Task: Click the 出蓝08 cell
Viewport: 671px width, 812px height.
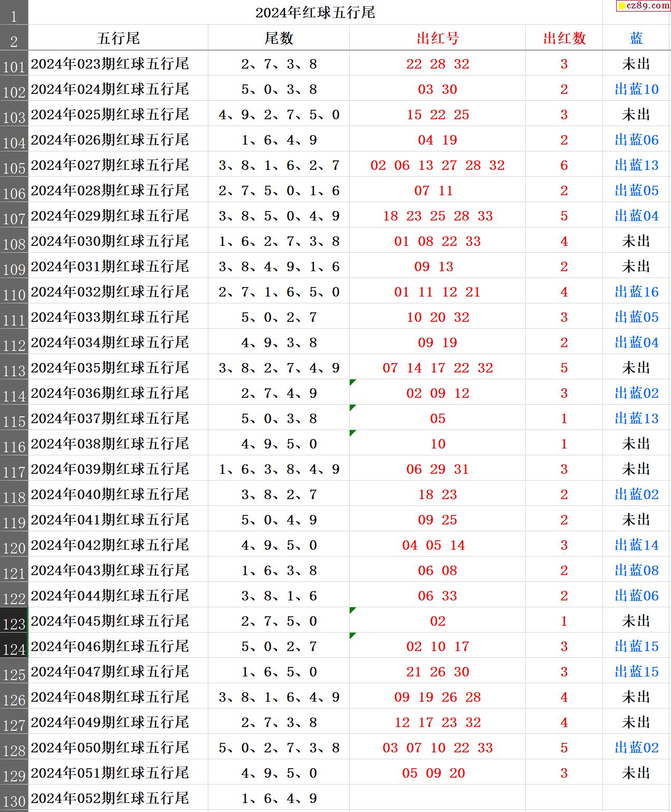Action: click(637, 570)
